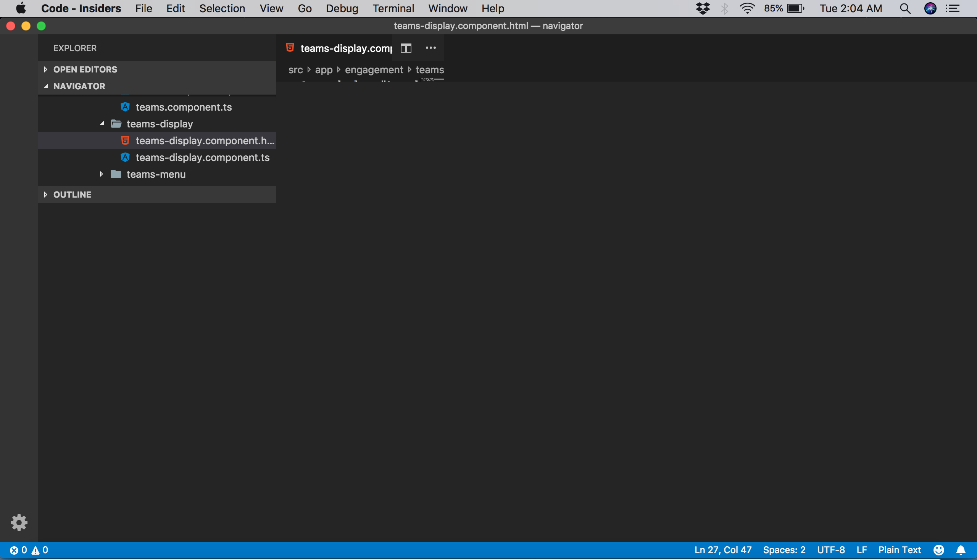This screenshot has height=560, width=977.
Task: Expand the teams-menu folder
Action: click(101, 174)
